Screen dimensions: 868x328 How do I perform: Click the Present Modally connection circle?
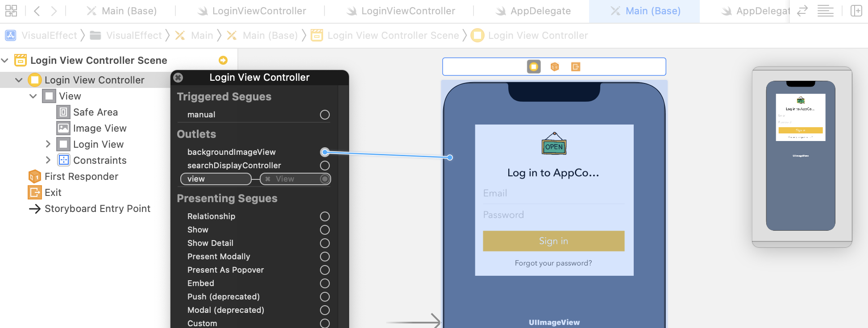[325, 257]
